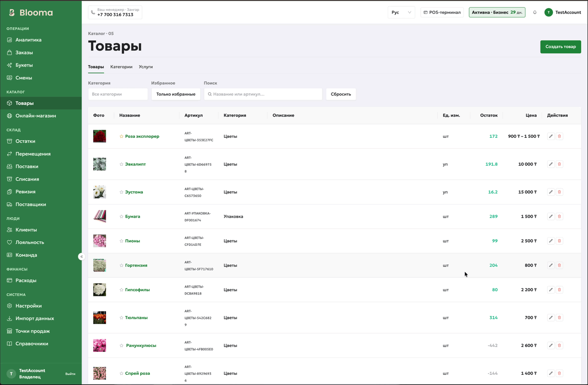Toggle favorite star for Эвкалипт
The height and width of the screenshot is (385, 588).
click(121, 164)
